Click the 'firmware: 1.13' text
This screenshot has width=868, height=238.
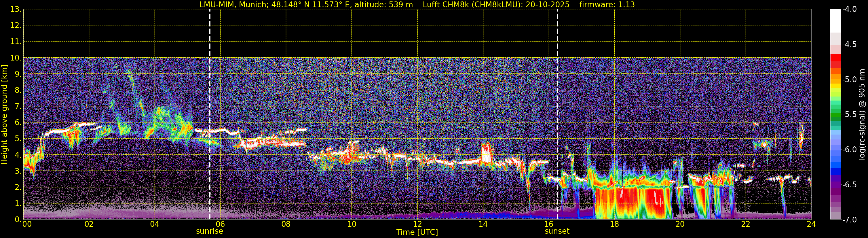click(607, 5)
